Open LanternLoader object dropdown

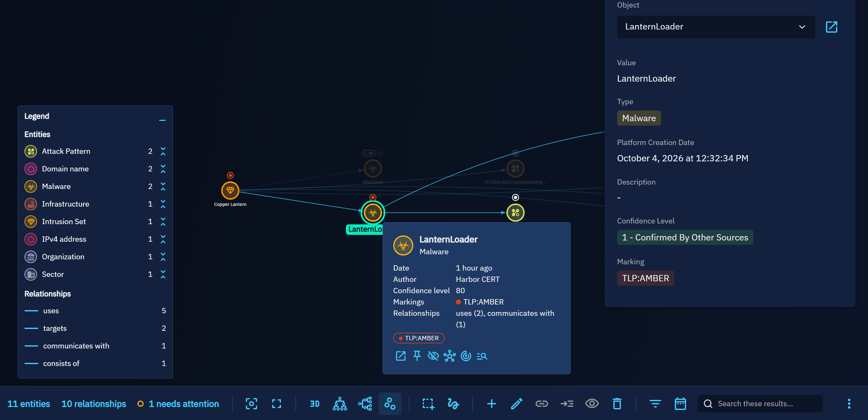[x=716, y=27]
